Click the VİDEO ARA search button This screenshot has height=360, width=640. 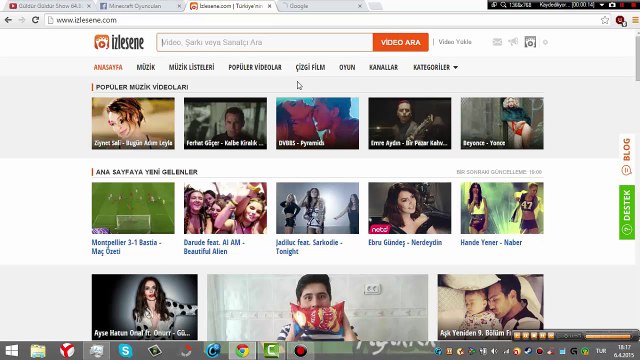click(x=400, y=42)
